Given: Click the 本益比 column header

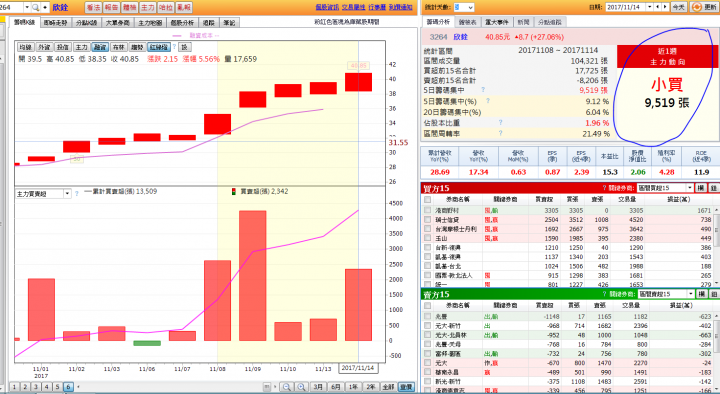Looking at the screenshot, I should point(609,156).
